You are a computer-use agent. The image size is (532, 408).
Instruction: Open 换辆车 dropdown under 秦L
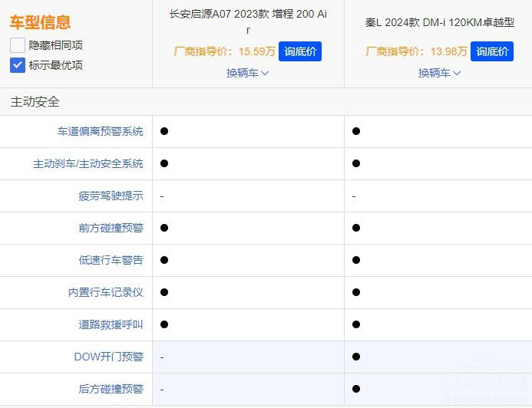click(439, 73)
